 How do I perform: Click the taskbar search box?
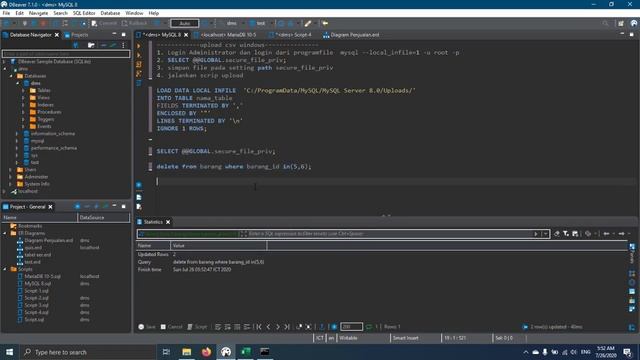88,352
